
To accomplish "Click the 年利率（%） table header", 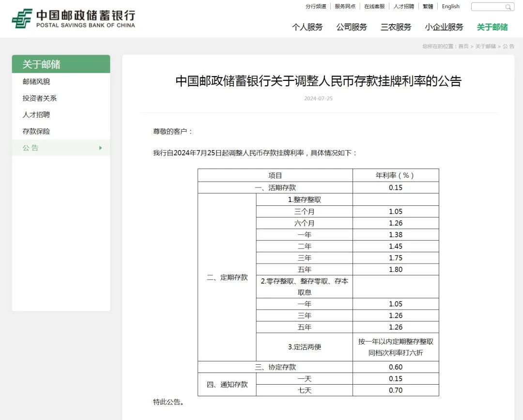I will [396, 175].
